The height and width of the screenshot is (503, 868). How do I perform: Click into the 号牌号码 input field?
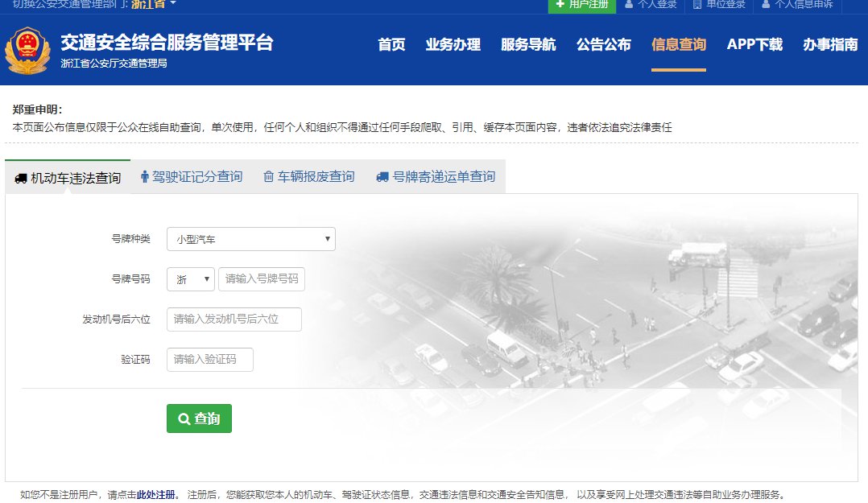click(262, 279)
